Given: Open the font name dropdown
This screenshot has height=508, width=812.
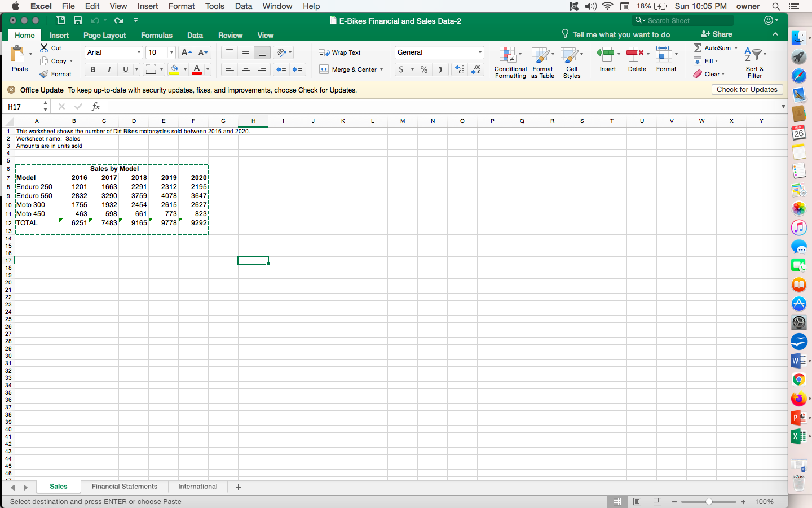Looking at the screenshot, I should click(x=138, y=52).
